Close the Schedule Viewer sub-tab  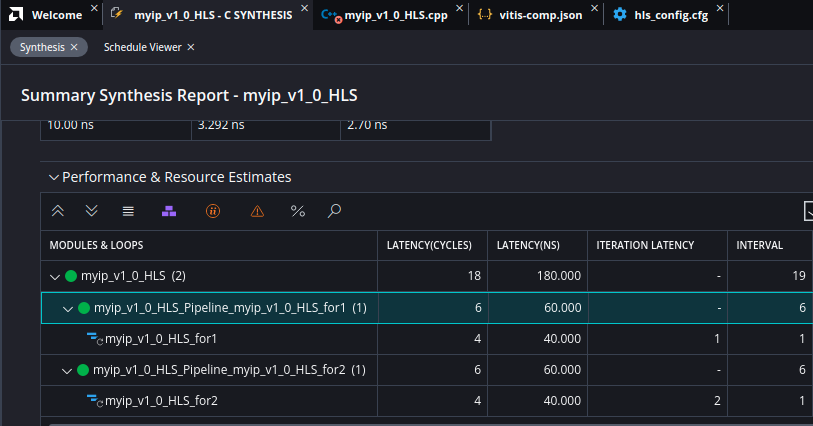(x=191, y=47)
